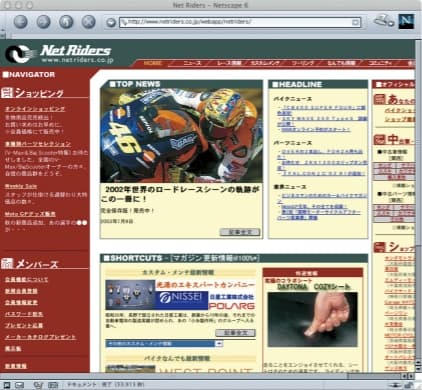Open the ニュース tab in site navigation
Viewport: 422px width, 390px height.
192,63
